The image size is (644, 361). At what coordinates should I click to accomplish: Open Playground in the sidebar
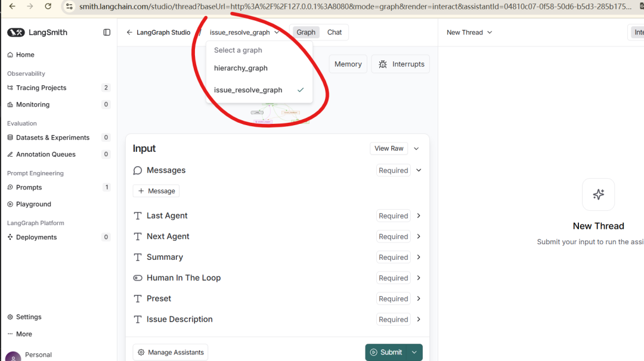58,204
